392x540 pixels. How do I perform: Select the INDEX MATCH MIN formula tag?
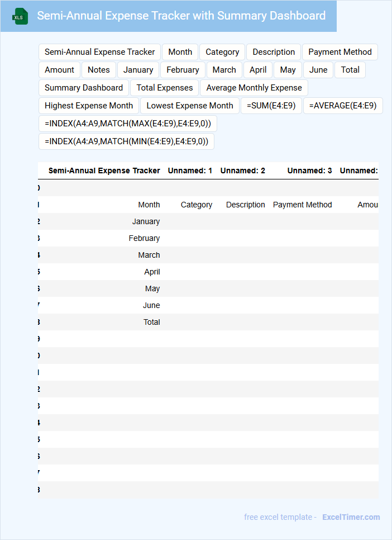(126, 141)
